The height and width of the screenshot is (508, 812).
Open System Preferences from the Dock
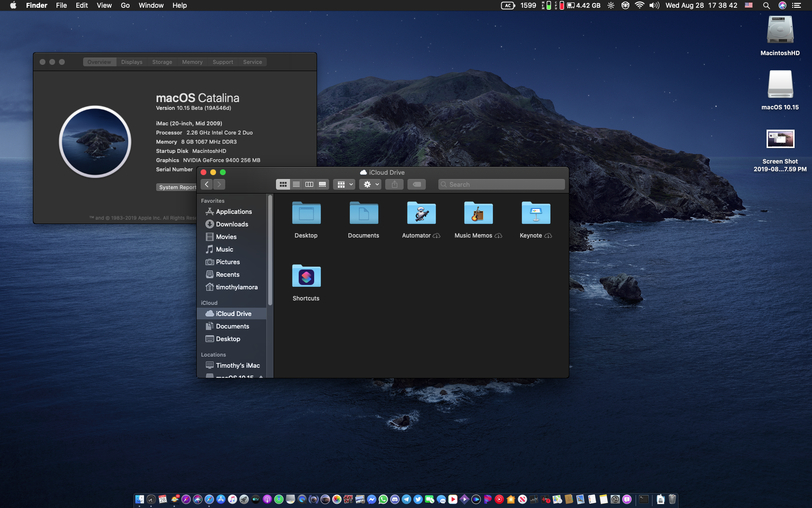615,499
